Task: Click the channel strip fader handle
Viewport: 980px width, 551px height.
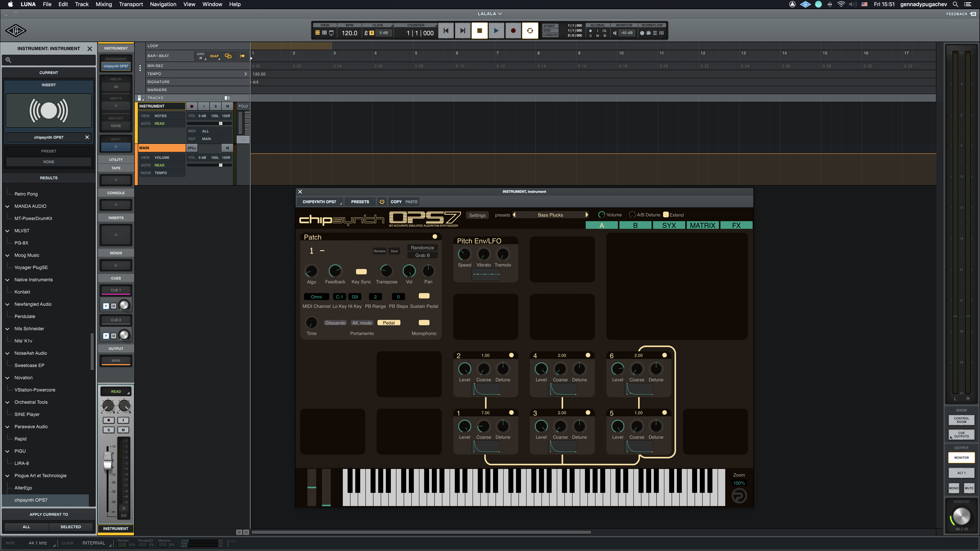Action: pyautogui.click(x=108, y=461)
